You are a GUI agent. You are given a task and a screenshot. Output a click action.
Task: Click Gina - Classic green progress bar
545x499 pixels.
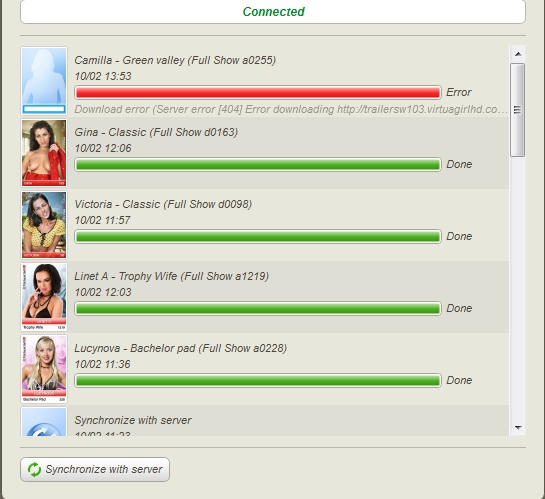point(258,164)
